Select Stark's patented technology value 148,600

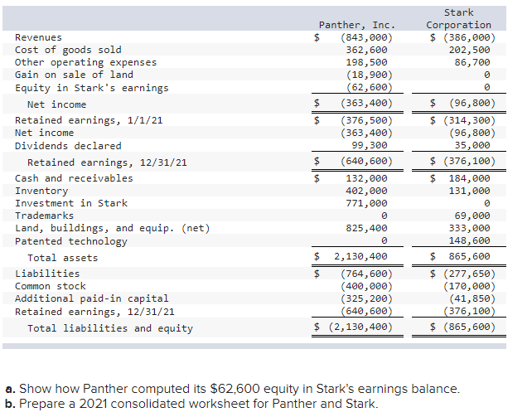tap(470, 240)
